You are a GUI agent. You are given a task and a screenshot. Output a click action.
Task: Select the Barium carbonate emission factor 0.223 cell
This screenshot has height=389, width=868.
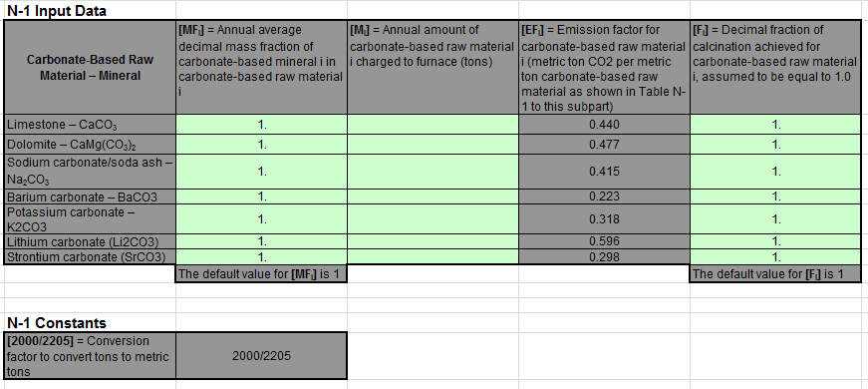coord(604,196)
